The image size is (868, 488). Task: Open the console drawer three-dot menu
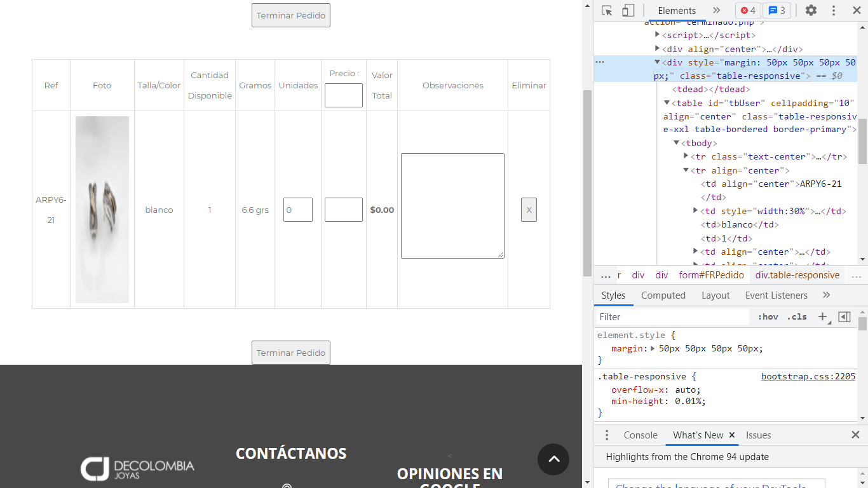tap(606, 435)
